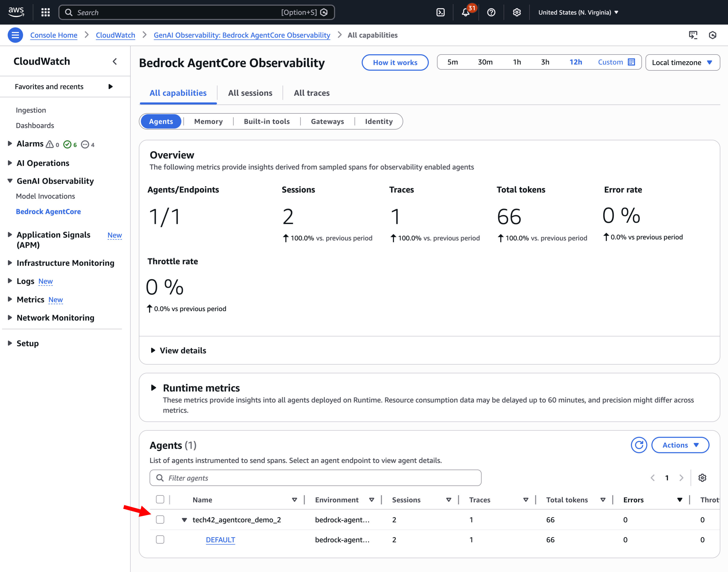728x572 pixels.
Task: Check the tech42_agentcore_demo_2 row checkbox
Action: (x=160, y=520)
